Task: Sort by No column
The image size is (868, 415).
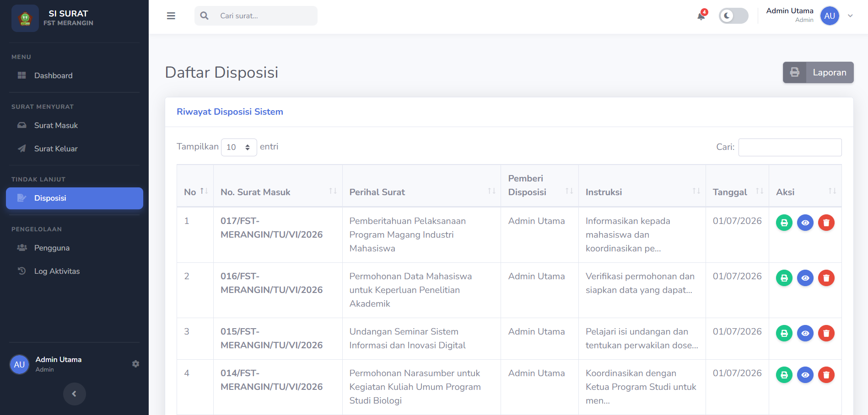Action: (195, 186)
